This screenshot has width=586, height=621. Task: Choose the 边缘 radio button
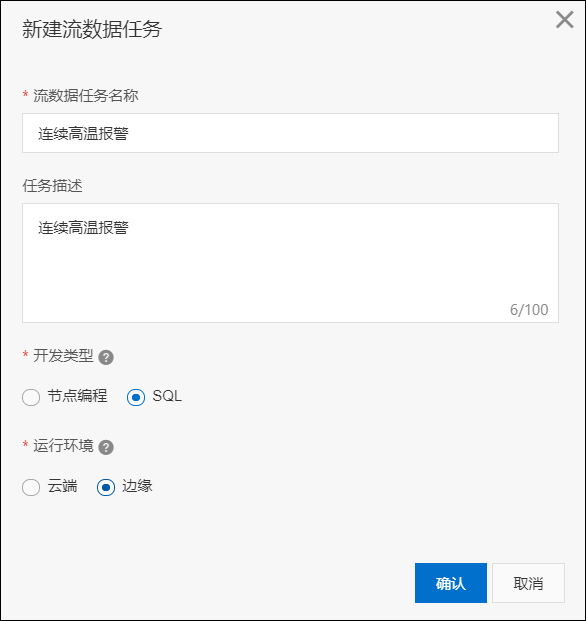tap(106, 487)
